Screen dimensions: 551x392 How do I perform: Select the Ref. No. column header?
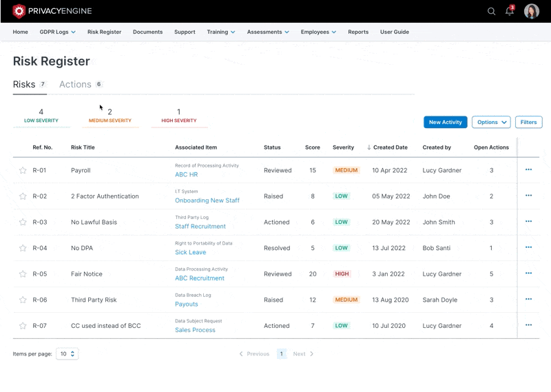(43, 147)
